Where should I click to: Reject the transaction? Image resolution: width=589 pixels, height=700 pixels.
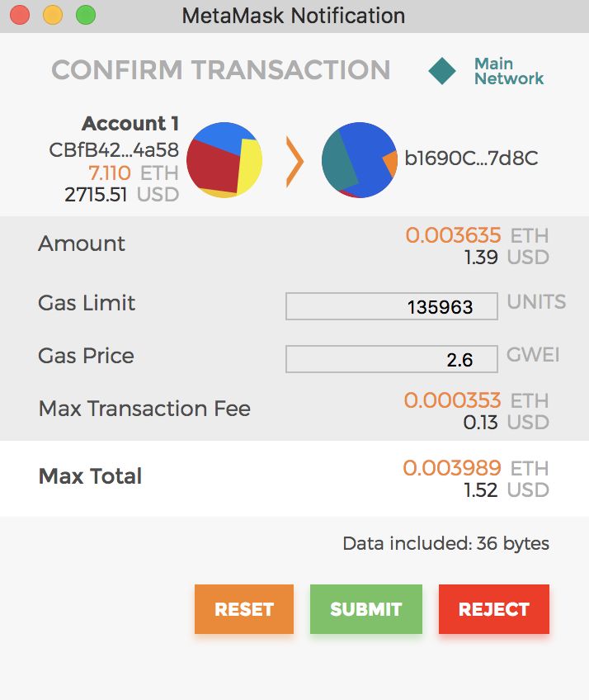[494, 609]
